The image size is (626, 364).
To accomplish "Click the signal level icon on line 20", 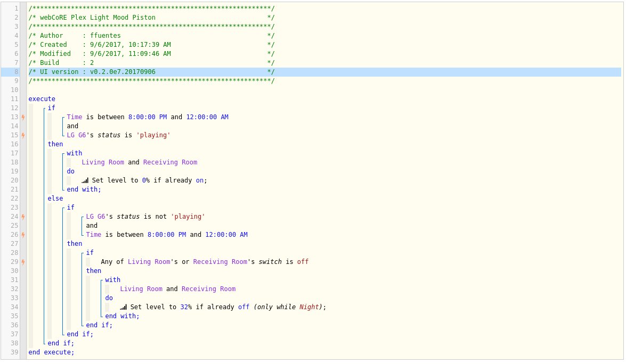I will pyautogui.click(x=85, y=180).
